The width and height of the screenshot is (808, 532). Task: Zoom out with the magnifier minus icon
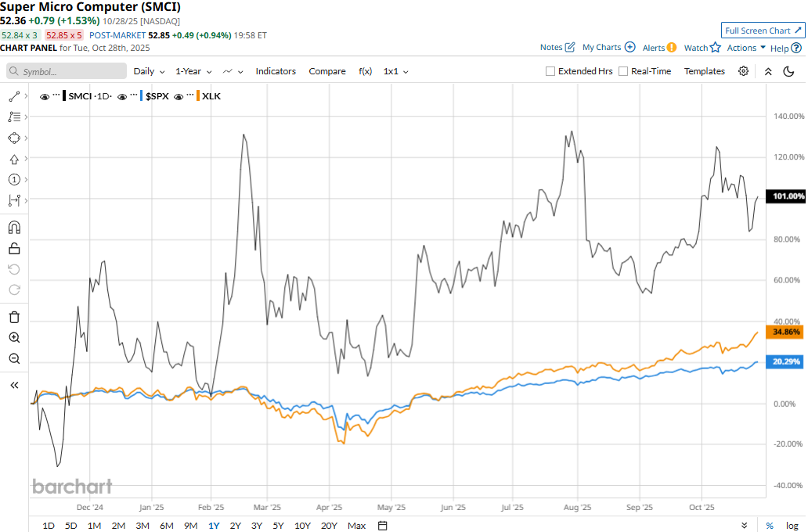click(13, 358)
